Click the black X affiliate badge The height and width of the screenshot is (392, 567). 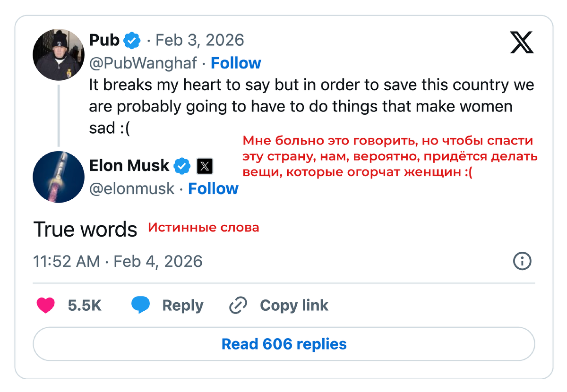[x=204, y=166]
